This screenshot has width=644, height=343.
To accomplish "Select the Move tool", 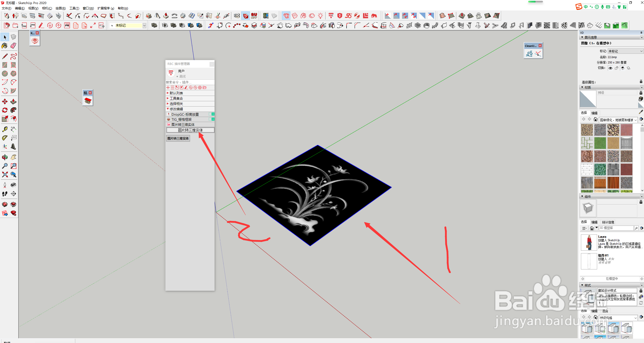I will [x=5, y=102].
